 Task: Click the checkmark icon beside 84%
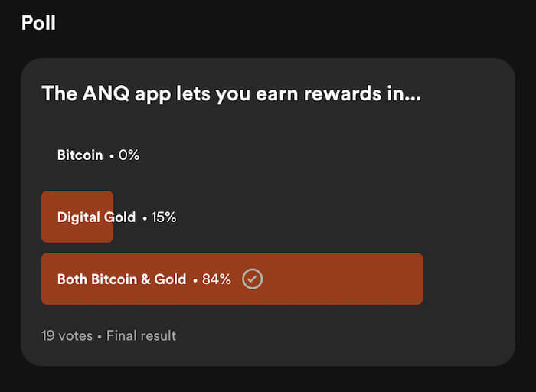[253, 279]
